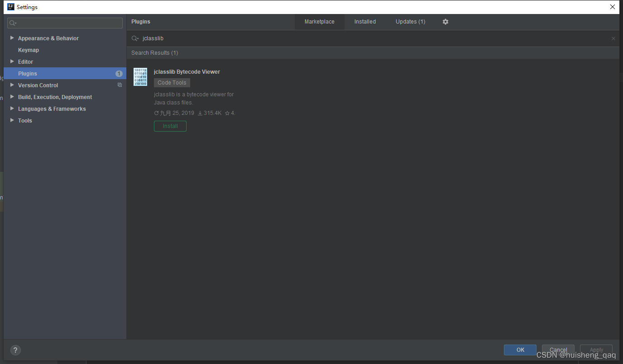
Task: Click the Version Control project-level copy icon
Action: coord(120,85)
